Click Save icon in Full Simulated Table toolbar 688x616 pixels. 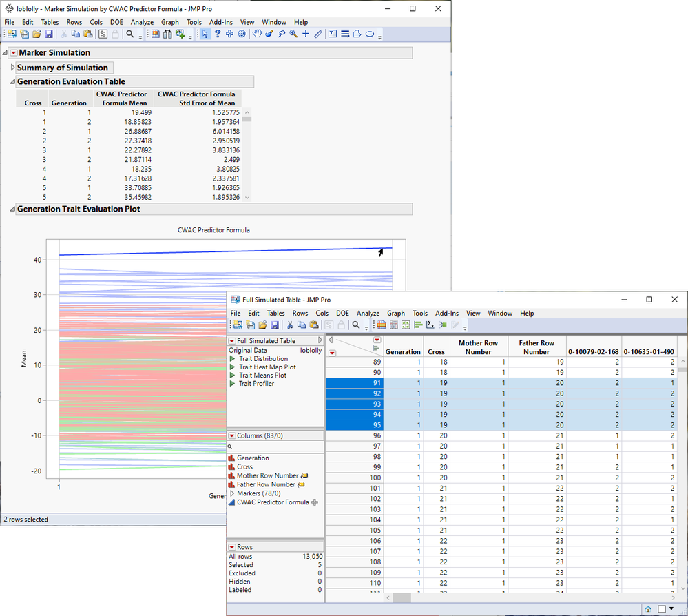275,325
